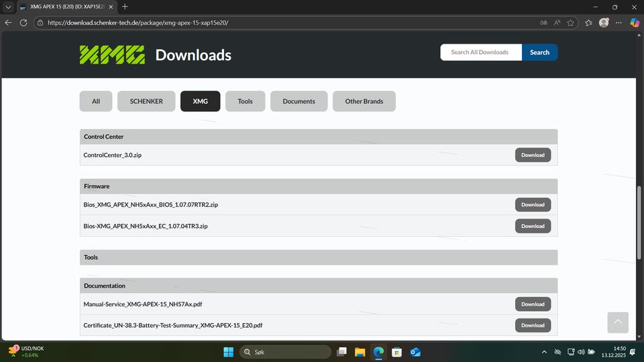Open Edge settings and more menu
The image size is (644, 362).
click(619, 23)
